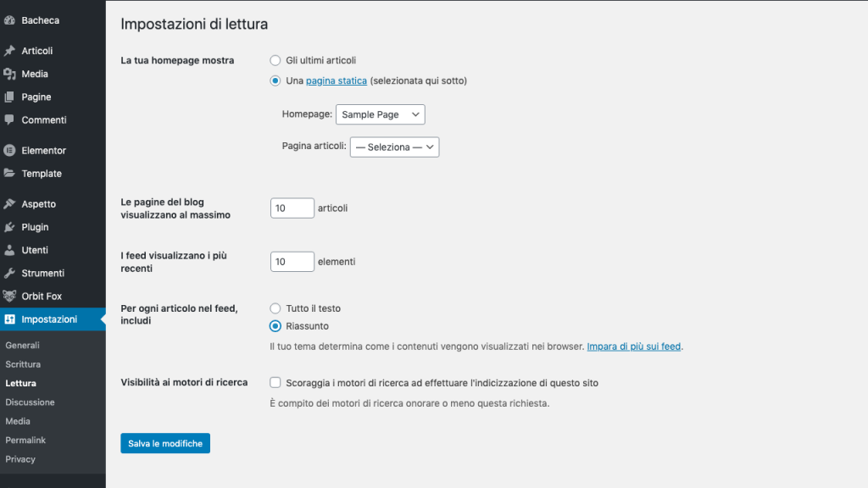Enable discouraging search engines checkbox

(x=275, y=382)
